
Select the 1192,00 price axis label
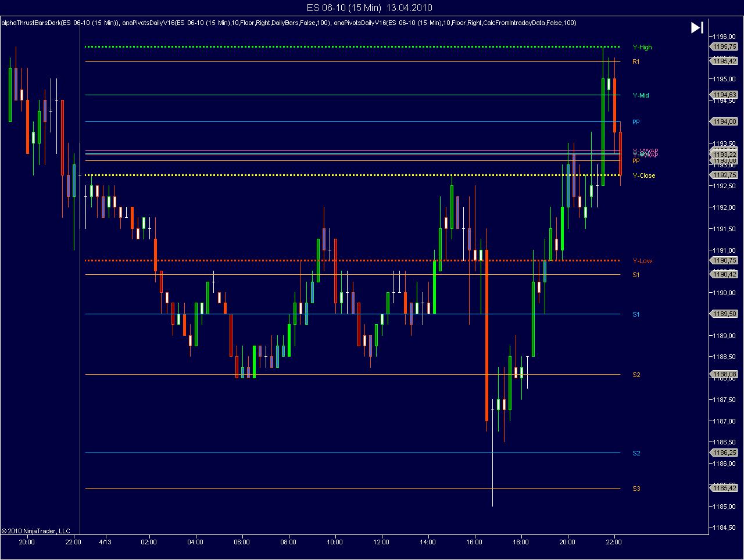click(x=724, y=207)
